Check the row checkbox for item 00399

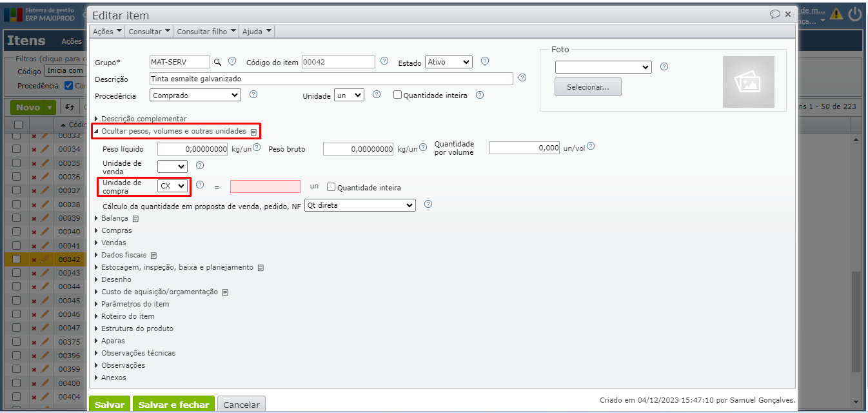pyautogui.click(x=17, y=369)
